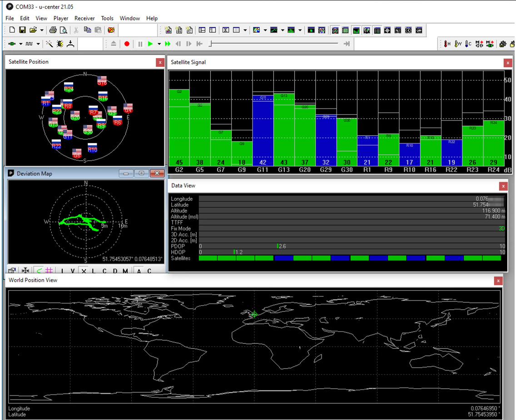516x420 pixels.
Task: Click the Sigma statistics view icon
Action: click(x=226, y=30)
